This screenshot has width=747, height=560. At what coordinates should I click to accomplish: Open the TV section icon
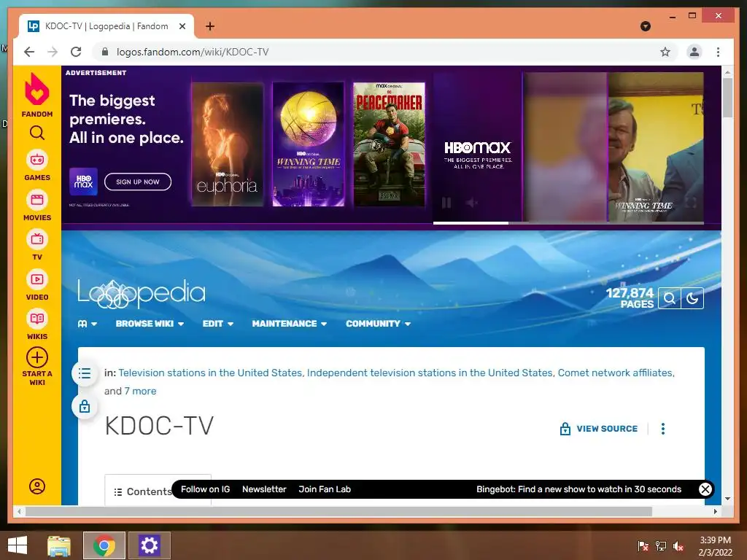point(37,239)
